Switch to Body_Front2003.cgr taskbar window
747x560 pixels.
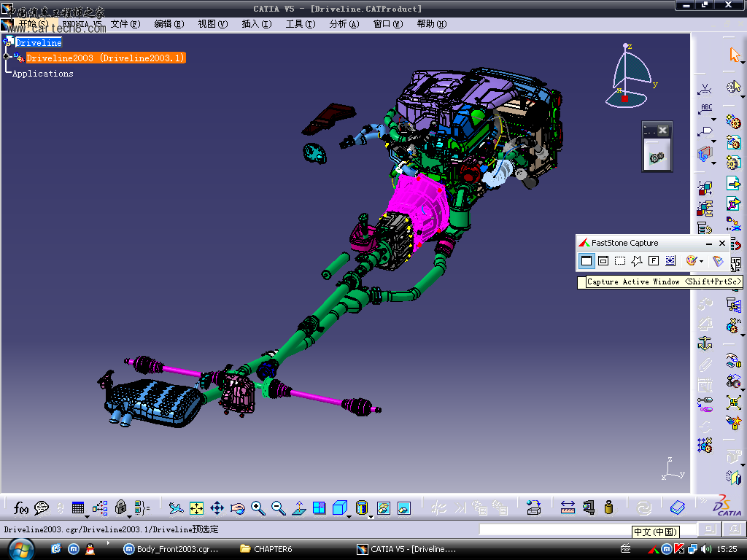171,549
